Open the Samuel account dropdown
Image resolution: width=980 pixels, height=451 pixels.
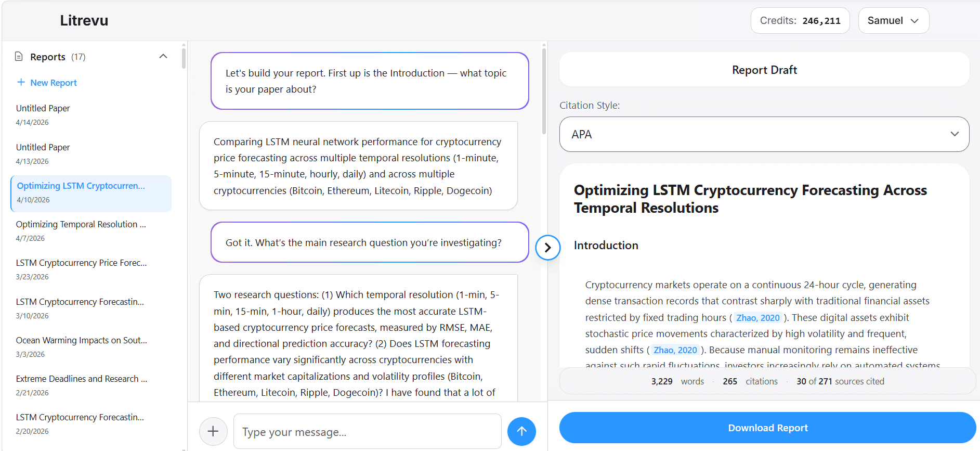(x=893, y=21)
